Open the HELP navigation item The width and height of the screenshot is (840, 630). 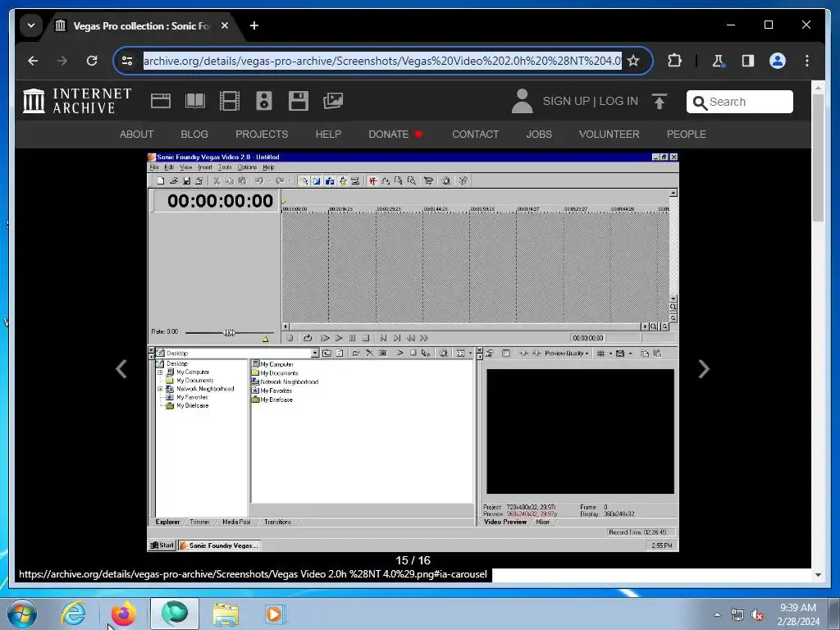(328, 135)
